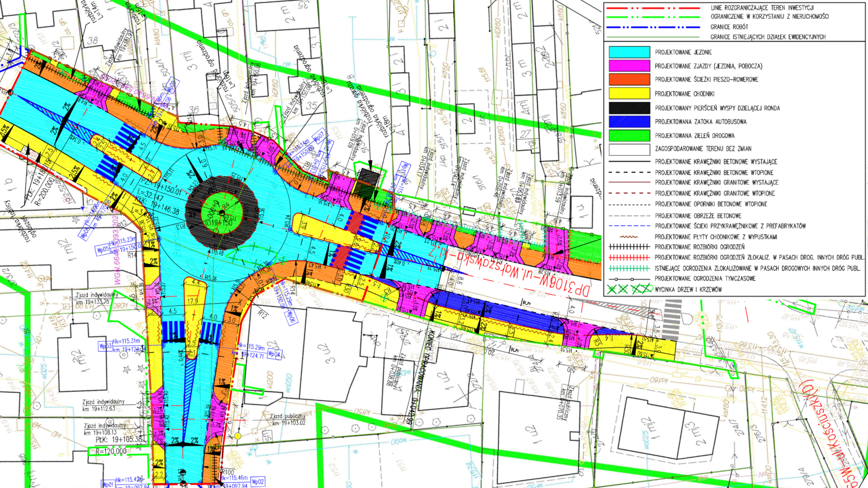Screen dimensions: 868x488
Task: Choose the blue Zatoka Autobusowa legend swatch
Action: [x=629, y=122]
